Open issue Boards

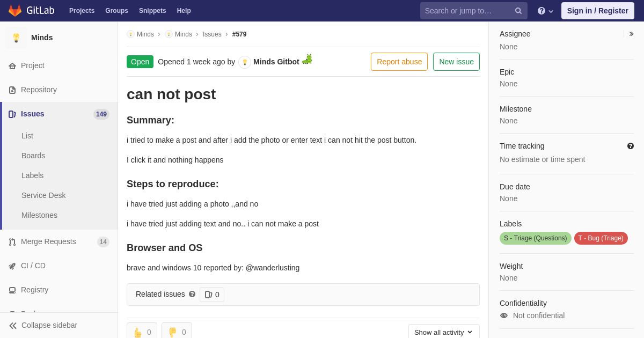pos(33,156)
